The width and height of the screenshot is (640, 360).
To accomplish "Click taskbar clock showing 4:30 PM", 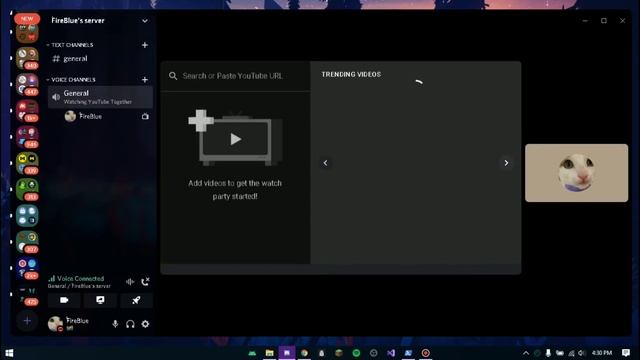I will pos(602,353).
